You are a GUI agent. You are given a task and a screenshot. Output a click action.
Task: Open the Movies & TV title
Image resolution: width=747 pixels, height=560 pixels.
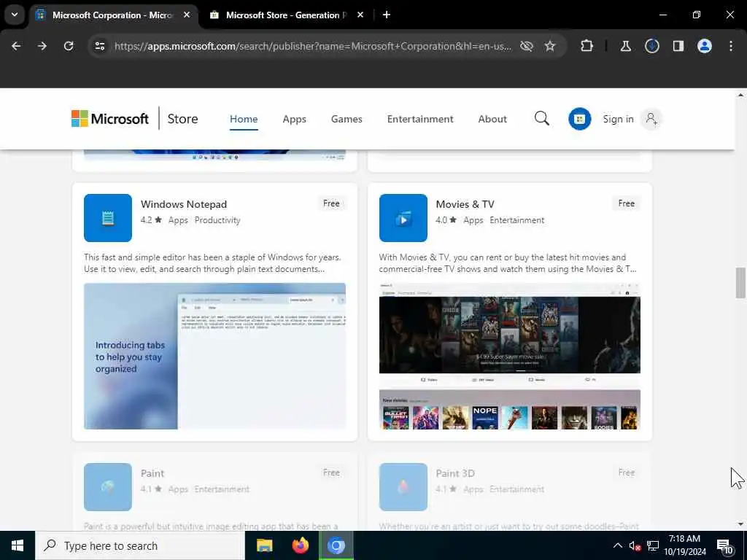coord(465,204)
